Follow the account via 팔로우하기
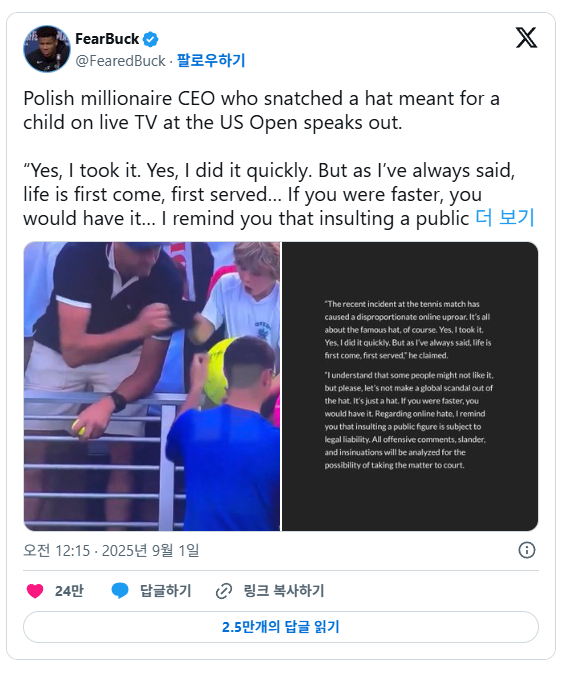Viewport: 578px width, 679px height. pos(211,60)
